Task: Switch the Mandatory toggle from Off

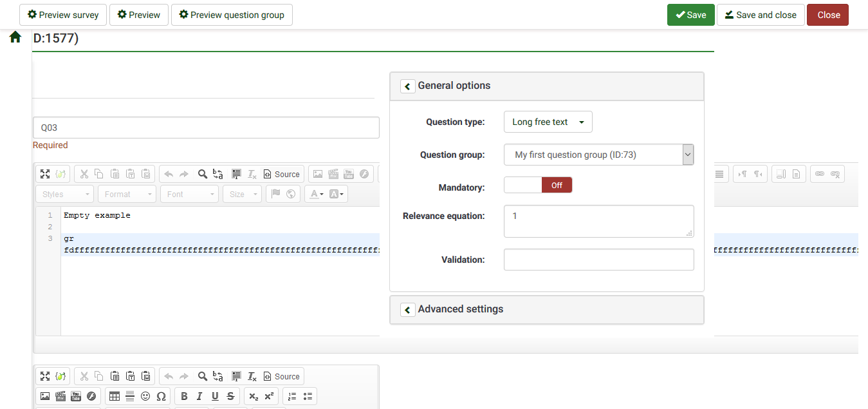Action: point(538,185)
